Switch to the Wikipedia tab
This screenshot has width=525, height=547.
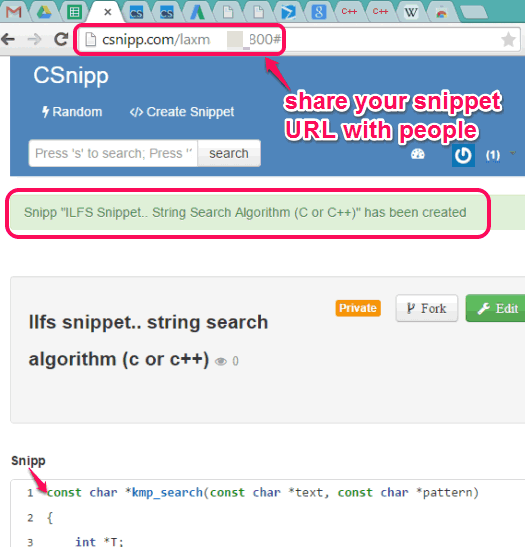[x=411, y=13]
